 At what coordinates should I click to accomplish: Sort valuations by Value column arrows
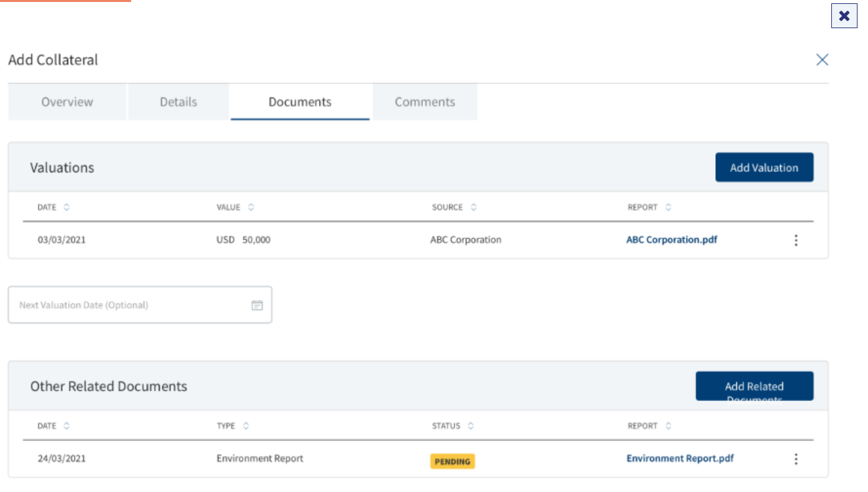pyautogui.click(x=251, y=208)
